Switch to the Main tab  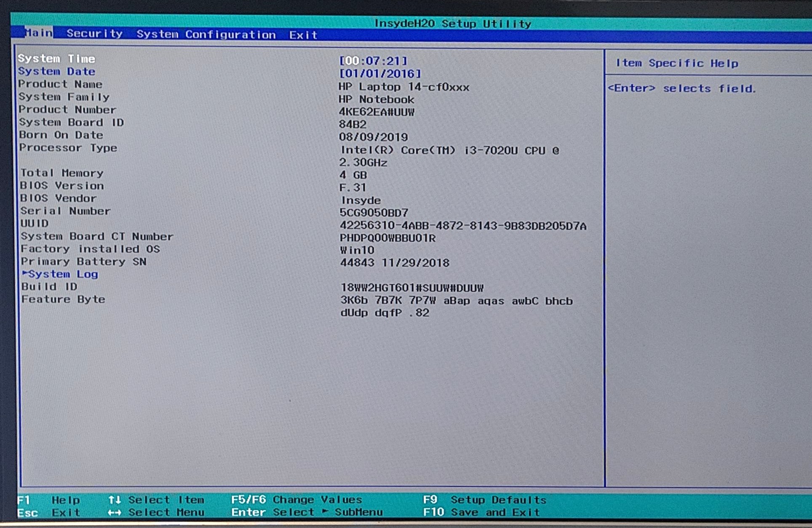(38, 33)
